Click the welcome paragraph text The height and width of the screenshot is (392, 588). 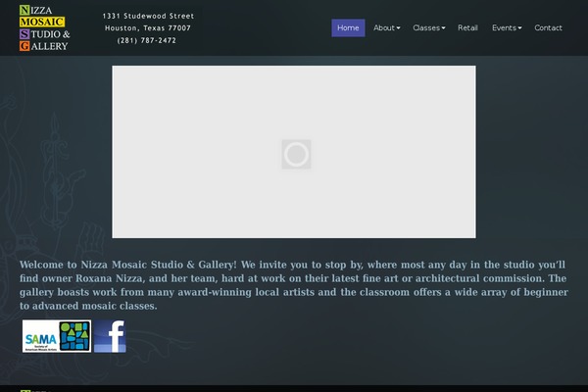click(x=294, y=285)
